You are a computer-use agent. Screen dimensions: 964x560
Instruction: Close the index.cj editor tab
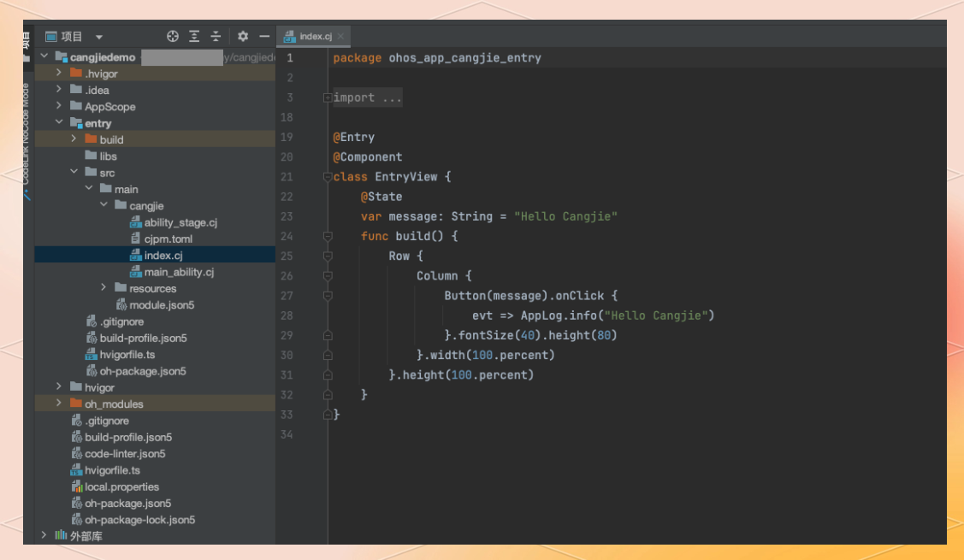tap(340, 36)
